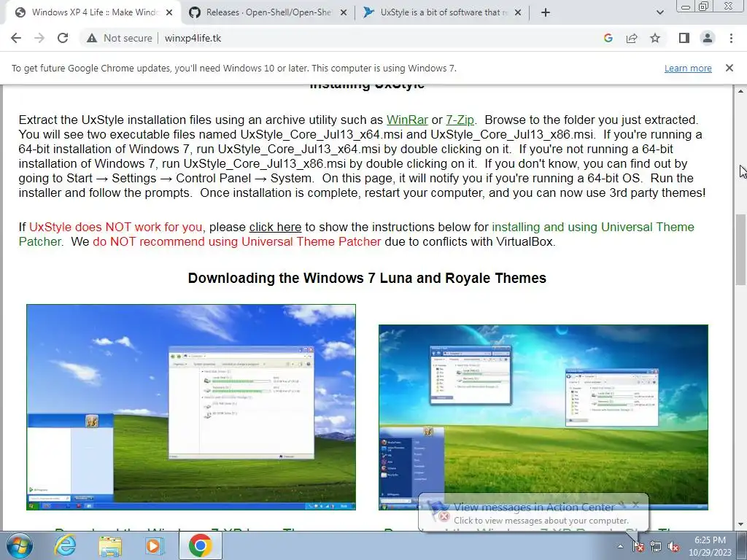Show hidden tray icons arrow
747x560 pixels.
click(x=620, y=546)
